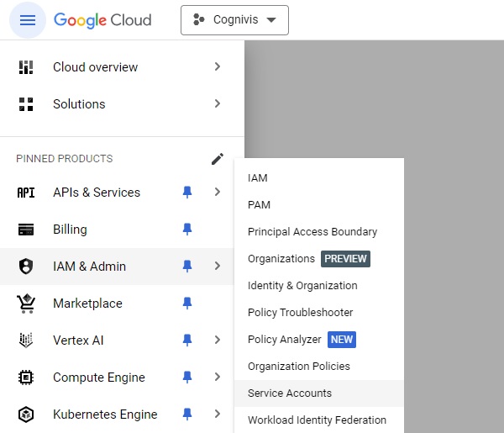The width and height of the screenshot is (504, 433).
Task: Expand the Cloud overview submenu chevron
Action: coord(218,67)
